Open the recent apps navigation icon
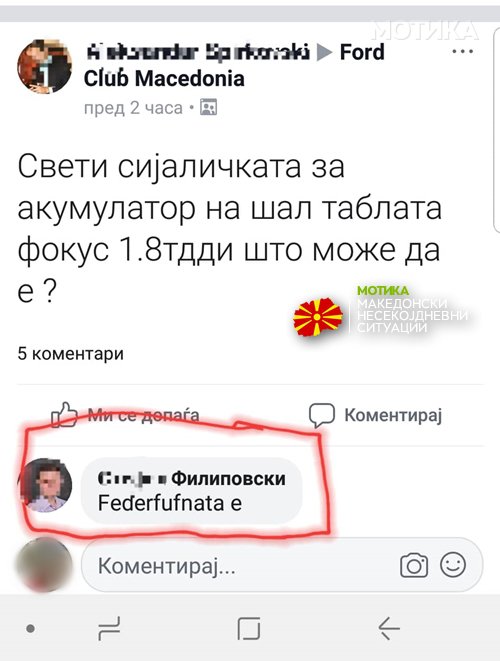The image size is (500, 661). pos(109,629)
